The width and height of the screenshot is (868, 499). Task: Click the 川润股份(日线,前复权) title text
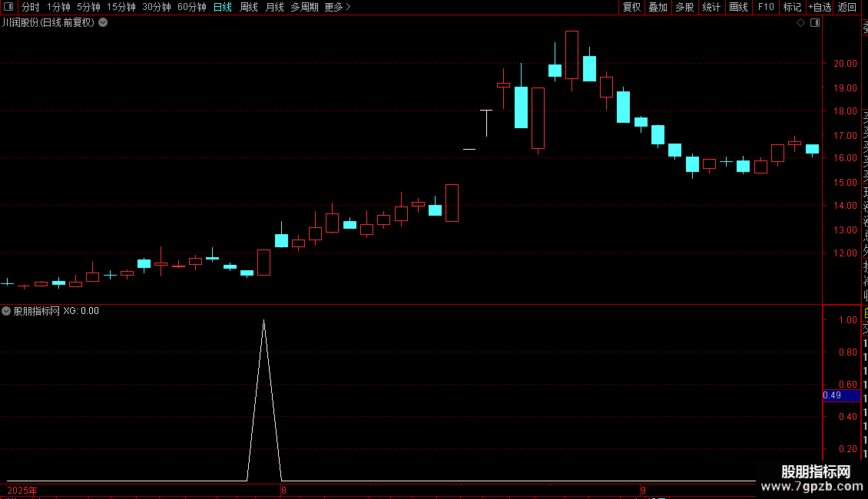pos(48,23)
